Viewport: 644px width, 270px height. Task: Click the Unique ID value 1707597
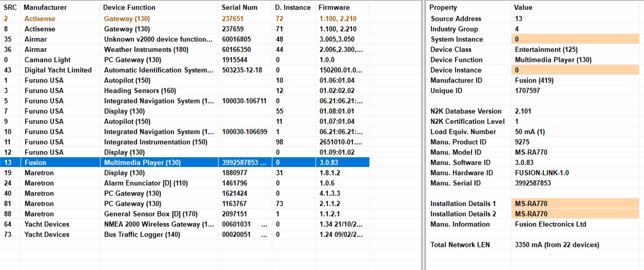click(x=527, y=91)
